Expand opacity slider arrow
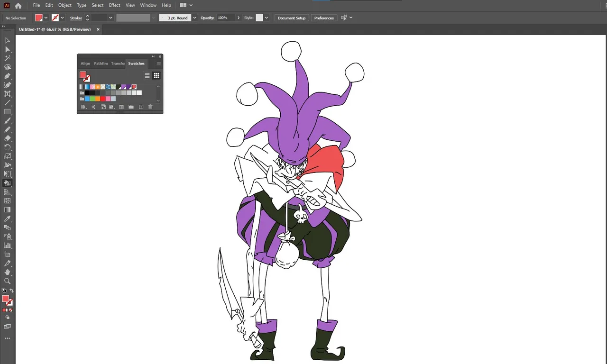The height and width of the screenshot is (364, 607). (239, 18)
